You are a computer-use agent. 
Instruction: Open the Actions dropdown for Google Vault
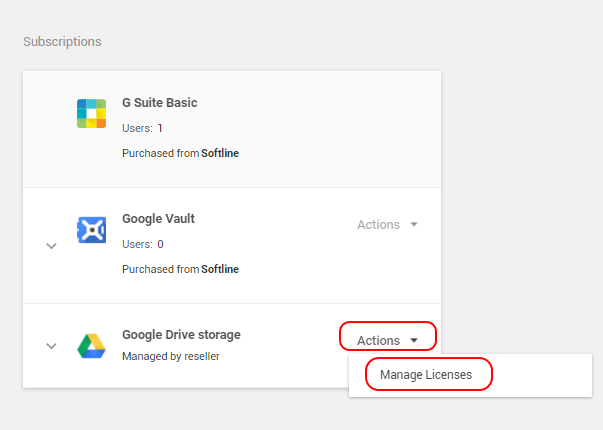coord(378,225)
